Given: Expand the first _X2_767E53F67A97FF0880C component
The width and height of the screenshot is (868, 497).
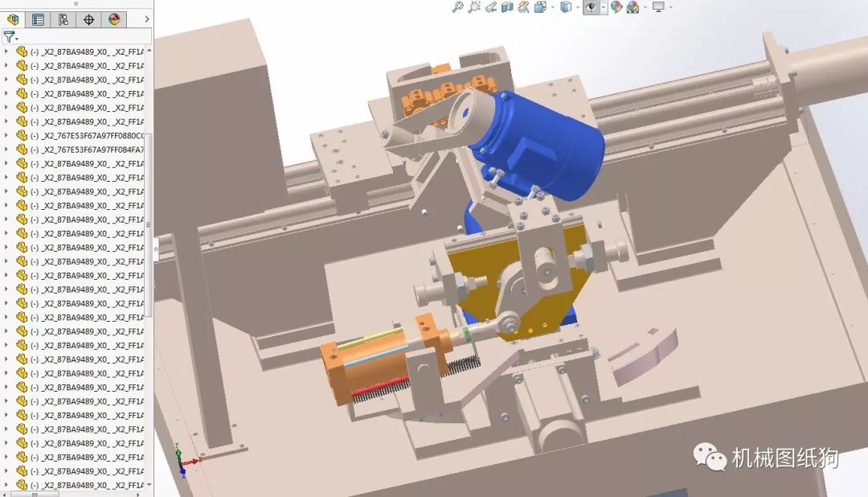Looking at the screenshot, I should click(x=6, y=135).
